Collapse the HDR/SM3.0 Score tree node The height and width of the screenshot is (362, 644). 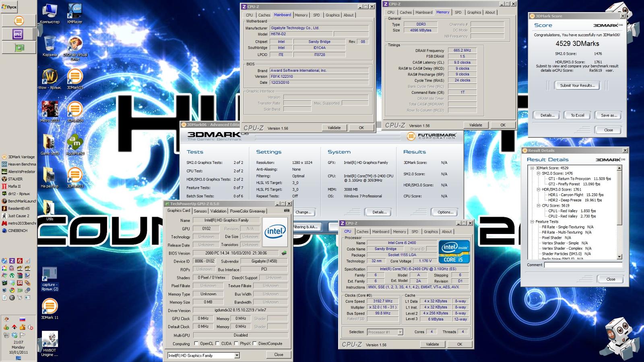pos(538,189)
